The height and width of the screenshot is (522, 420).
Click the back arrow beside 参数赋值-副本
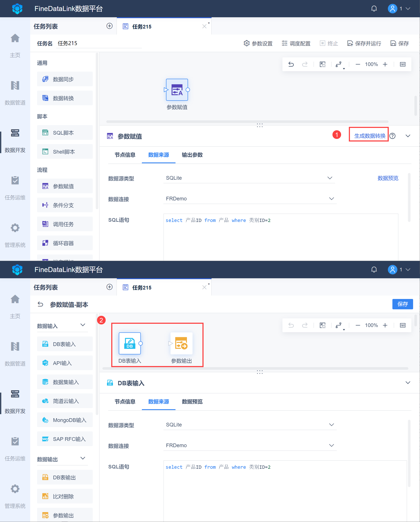41,304
